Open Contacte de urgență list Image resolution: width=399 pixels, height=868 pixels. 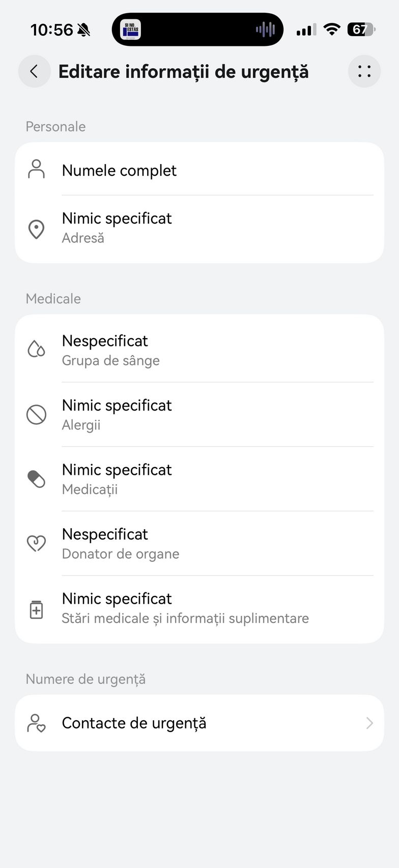tap(134, 723)
